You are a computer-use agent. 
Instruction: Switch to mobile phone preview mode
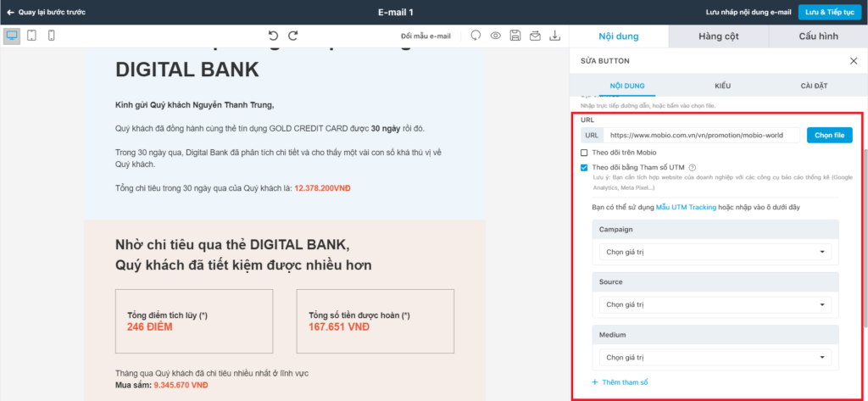[x=51, y=36]
